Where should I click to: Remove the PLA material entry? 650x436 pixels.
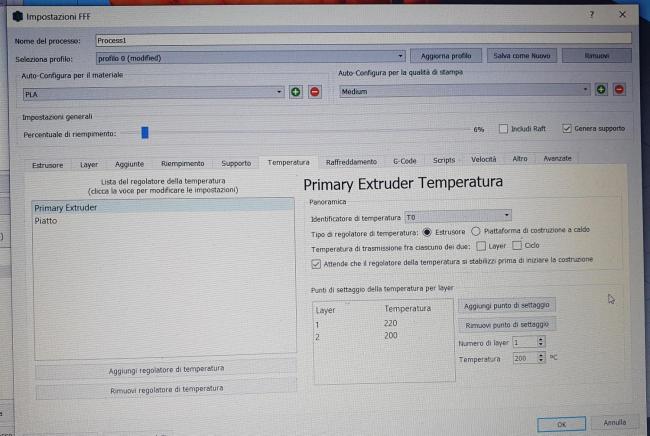tap(315, 92)
